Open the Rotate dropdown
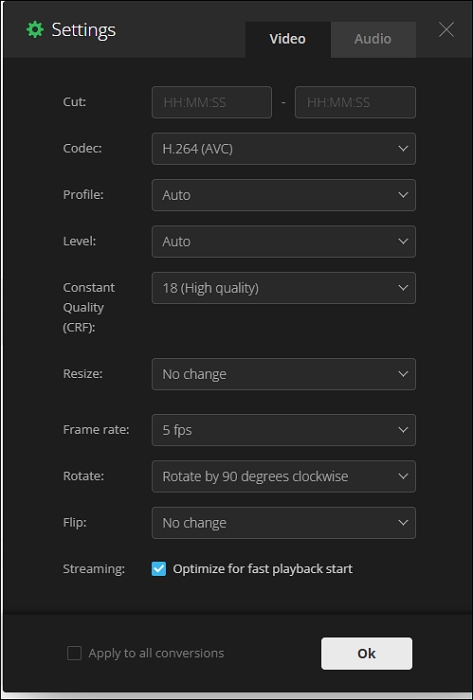 pyautogui.click(x=284, y=476)
